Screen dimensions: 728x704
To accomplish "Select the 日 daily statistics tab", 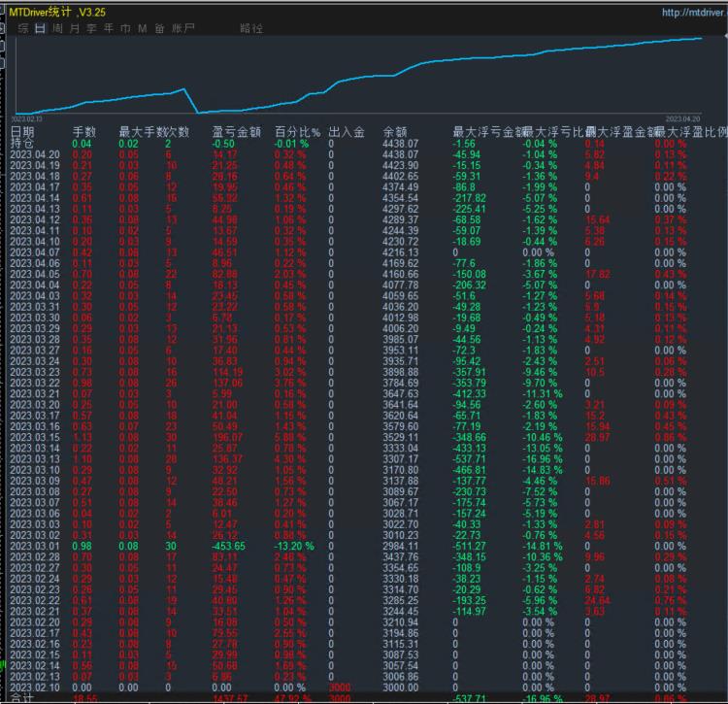I will point(40,29).
